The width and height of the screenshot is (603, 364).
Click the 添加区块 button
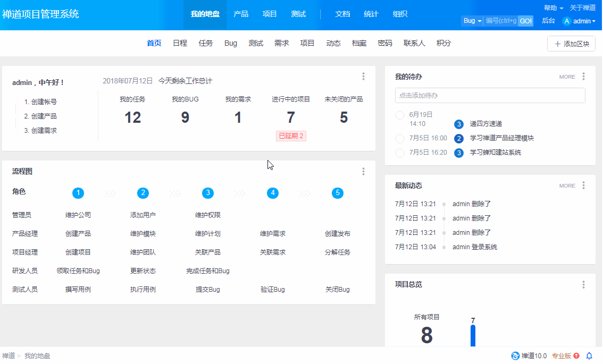[x=571, y=44]
